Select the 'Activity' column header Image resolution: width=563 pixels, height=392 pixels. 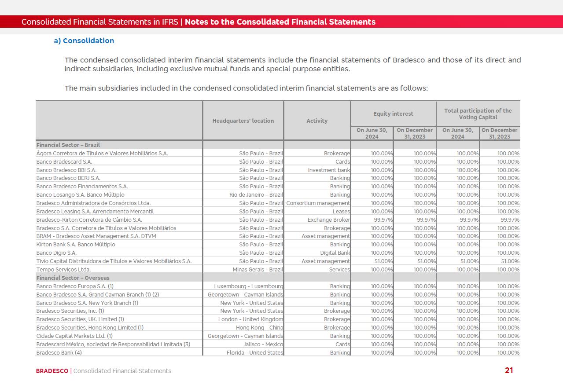(x=317, y=121)
